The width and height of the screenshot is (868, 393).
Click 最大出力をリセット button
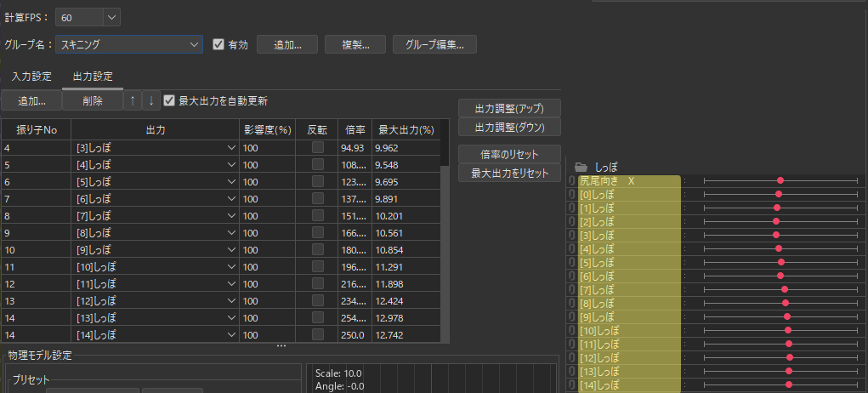(x=510, y=174)
